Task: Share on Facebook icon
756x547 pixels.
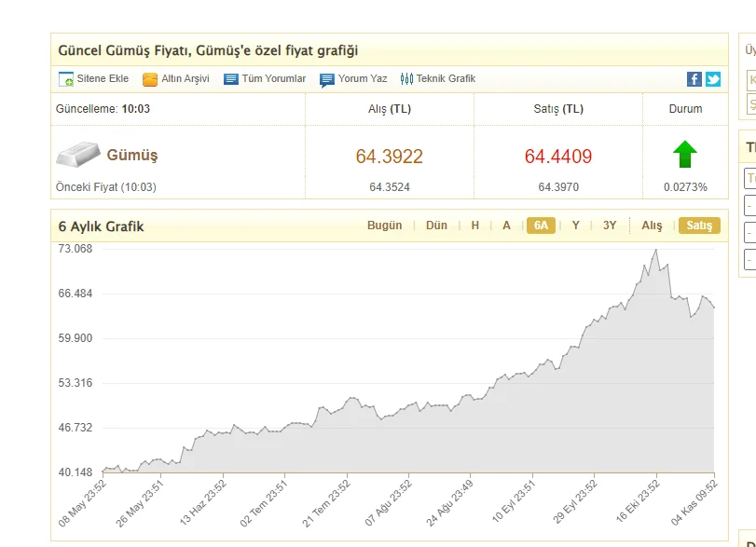Action: (x=694, y=79)
